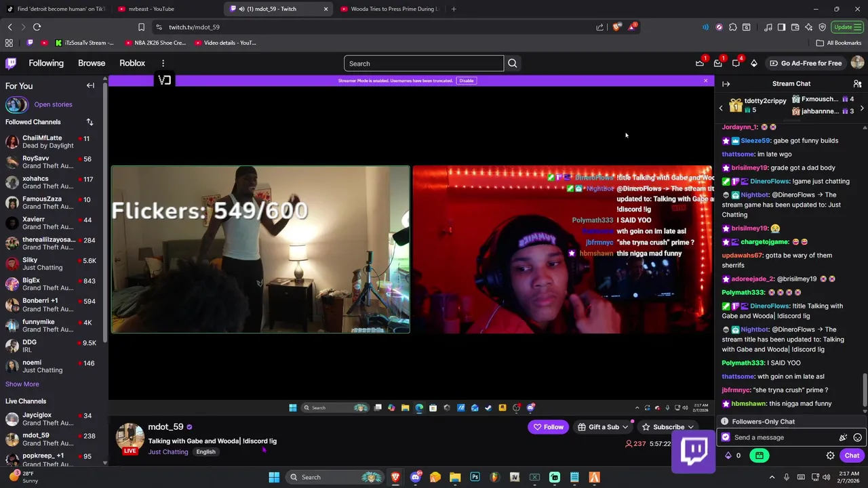868x488 pixels.
Task: Click the Brave Rewards triangle icon
Action: pyautogui.click(x=632, y=27)
